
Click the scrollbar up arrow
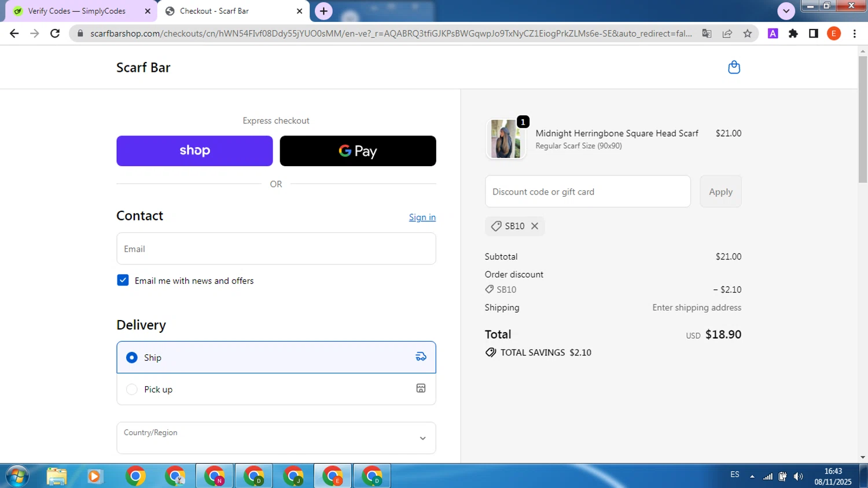pyautogui.click(x=863, y=51)
